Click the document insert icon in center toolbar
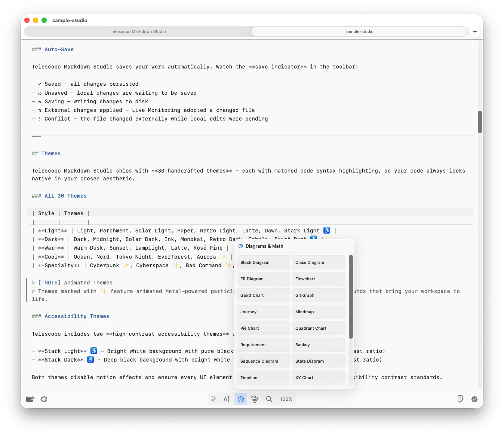The width and height of the screenshot is (504, 436). [213, 399]
